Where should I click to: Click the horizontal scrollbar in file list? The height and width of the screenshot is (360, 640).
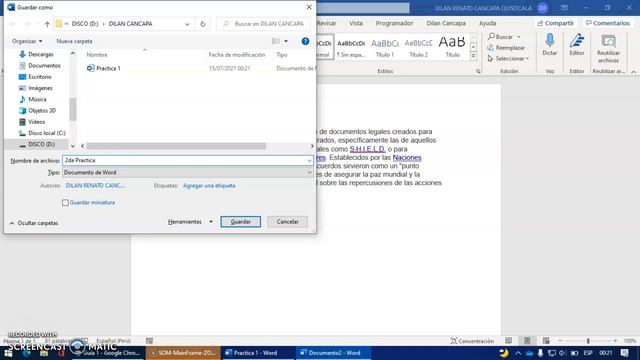[176, 146]
